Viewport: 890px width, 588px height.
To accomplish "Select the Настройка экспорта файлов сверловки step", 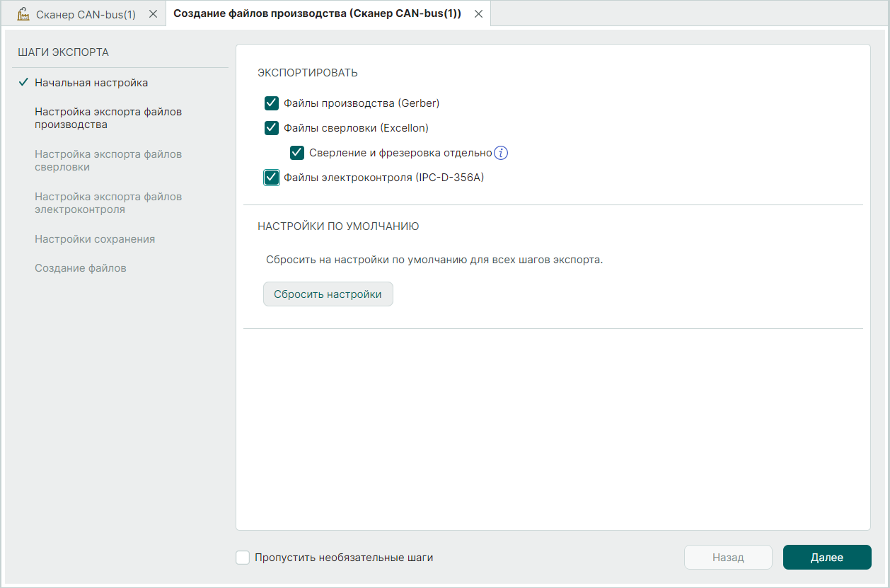I will pyautogui.click(x=108, y=161).
